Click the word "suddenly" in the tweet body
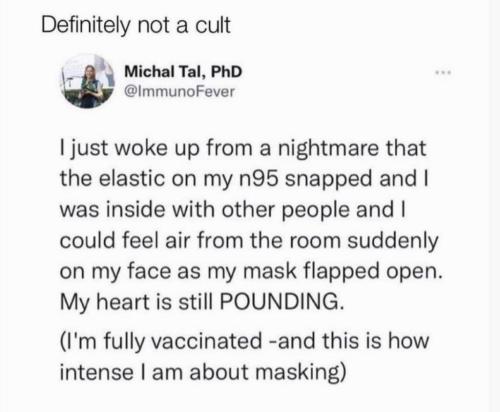500x412 pixels. tap(392, 241)
